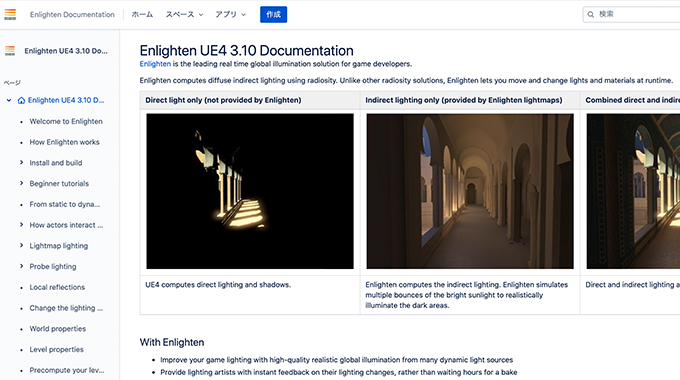Expand the Beginner tutorials tree item

pyautogui.click(x=21, y=183)
